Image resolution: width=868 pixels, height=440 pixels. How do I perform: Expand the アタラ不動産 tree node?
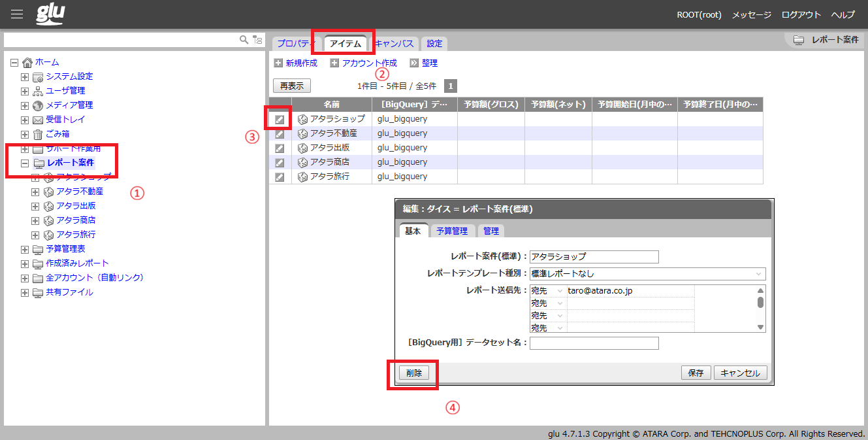tap(35, 192)
